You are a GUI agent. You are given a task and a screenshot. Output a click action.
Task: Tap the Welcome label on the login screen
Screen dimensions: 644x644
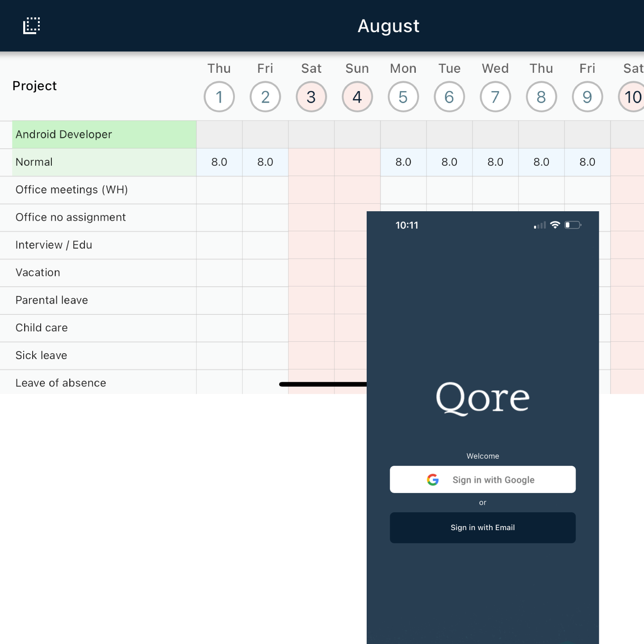click(x=483, y=456)
